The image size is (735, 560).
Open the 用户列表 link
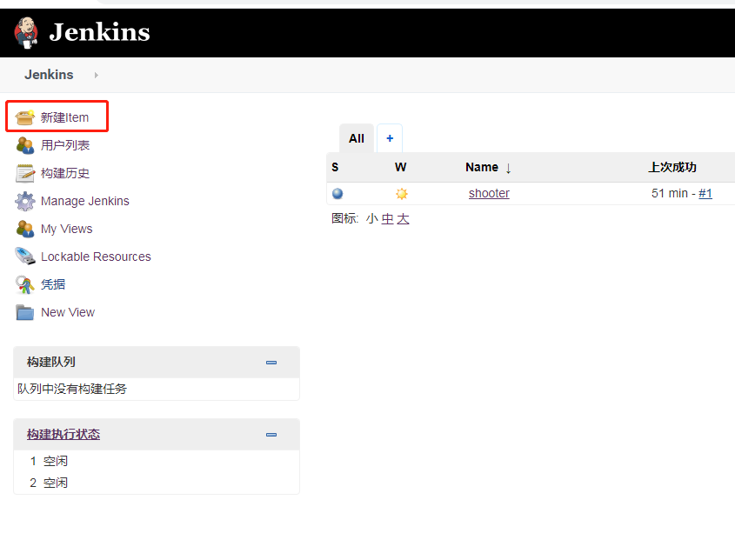click(65, 145)
